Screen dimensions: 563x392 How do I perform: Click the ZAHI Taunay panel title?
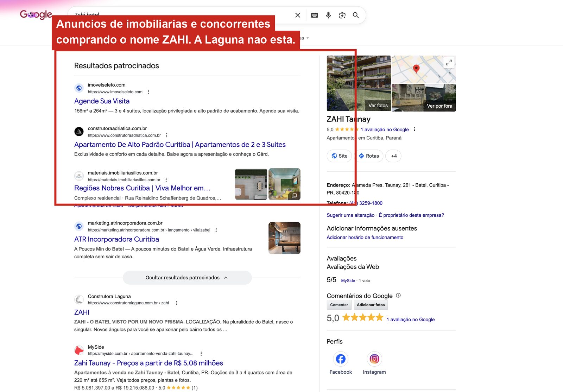[x=348, y=119]
